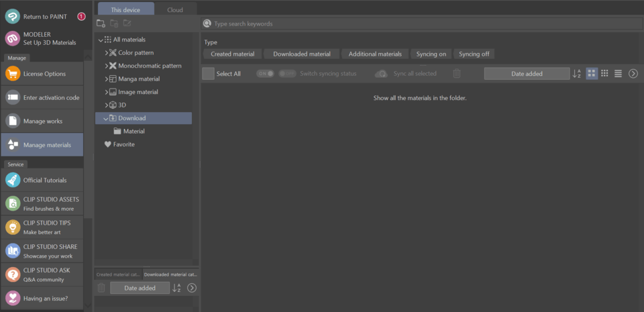Open the Manage works document icon
The height and width of the screenshot is (312, 644).
click(x=13, y=121)
